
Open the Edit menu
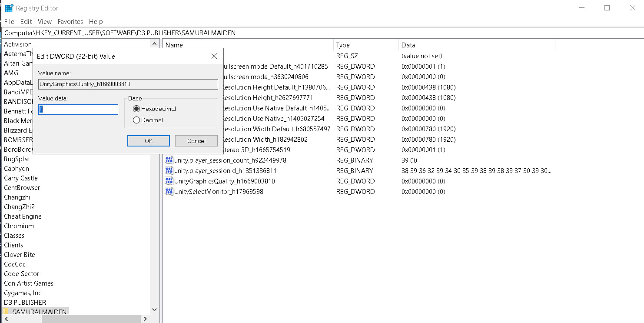(x=26, y=21)
